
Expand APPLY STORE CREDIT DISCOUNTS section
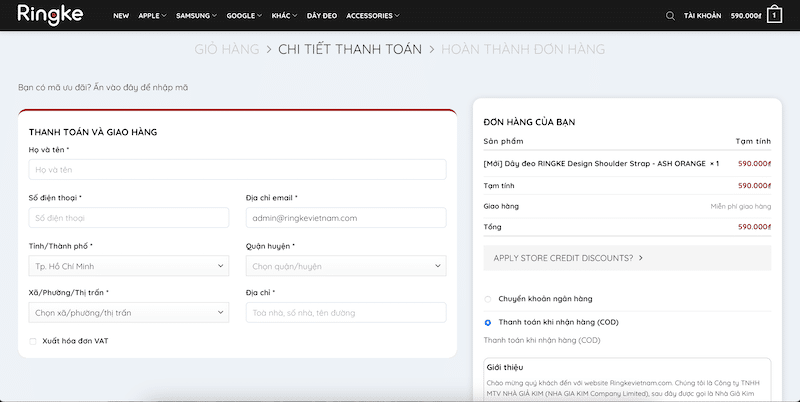coord(627,258)
